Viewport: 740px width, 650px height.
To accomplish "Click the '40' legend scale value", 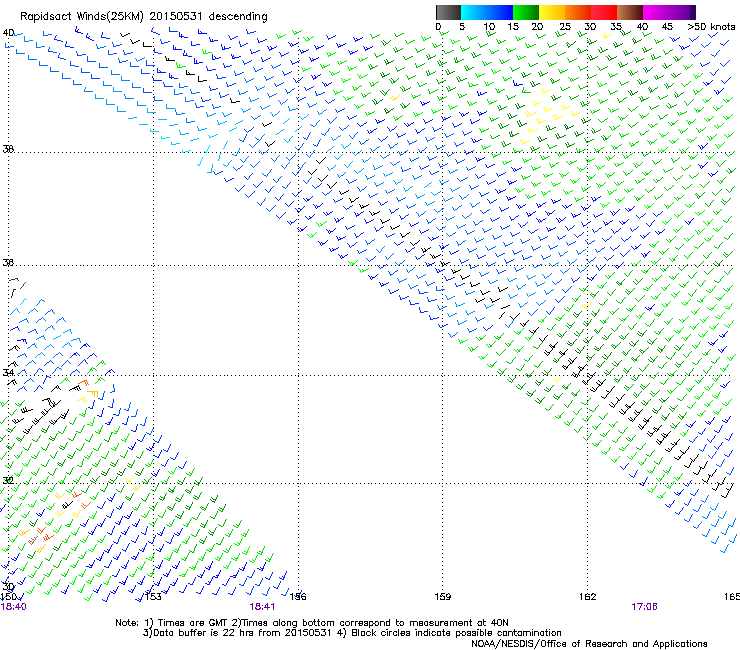I will pos(642,26).
